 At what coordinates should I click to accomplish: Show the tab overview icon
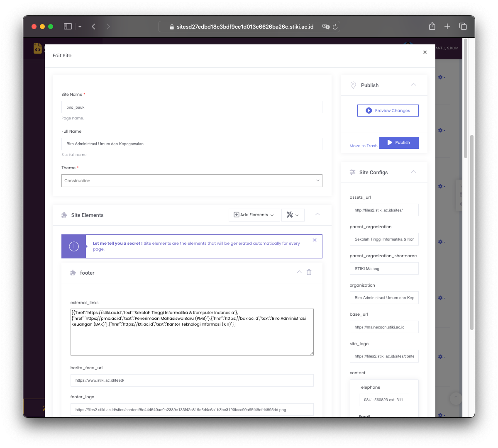click(463, 27)
